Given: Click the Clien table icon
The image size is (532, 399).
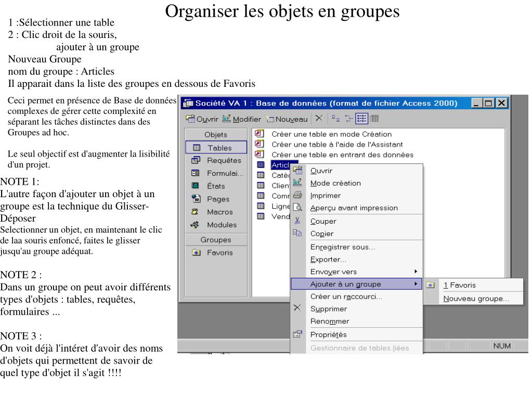Looking at the screenshot, I should (261, 185).
